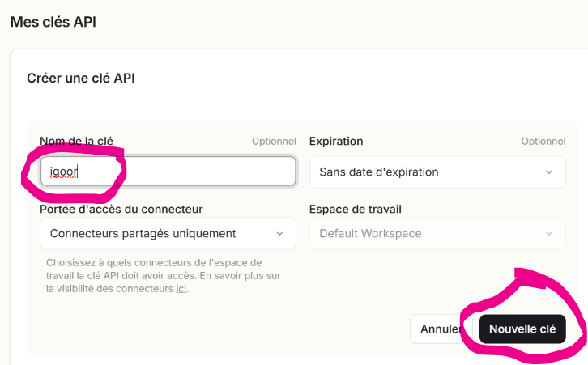Click 'Optionnel' next to Expiration
588x365 pixels.
pyautogui.click(x=543, y=142)
